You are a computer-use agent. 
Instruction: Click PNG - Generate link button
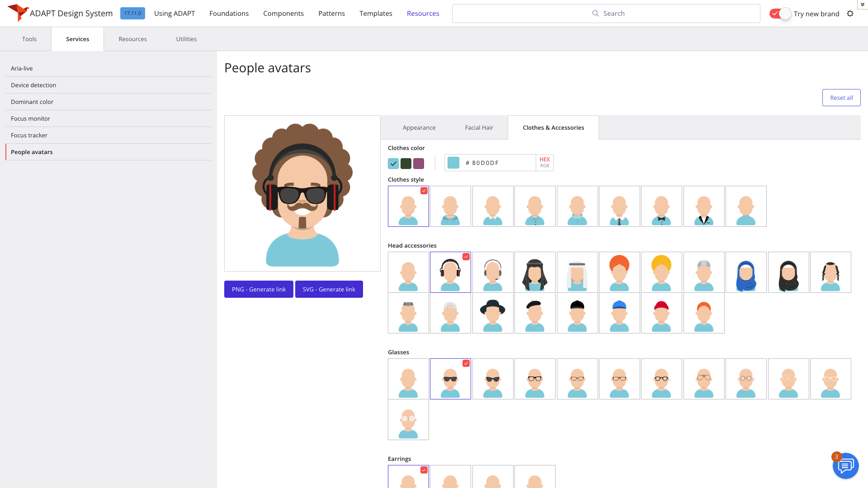[x=259, y=289]
